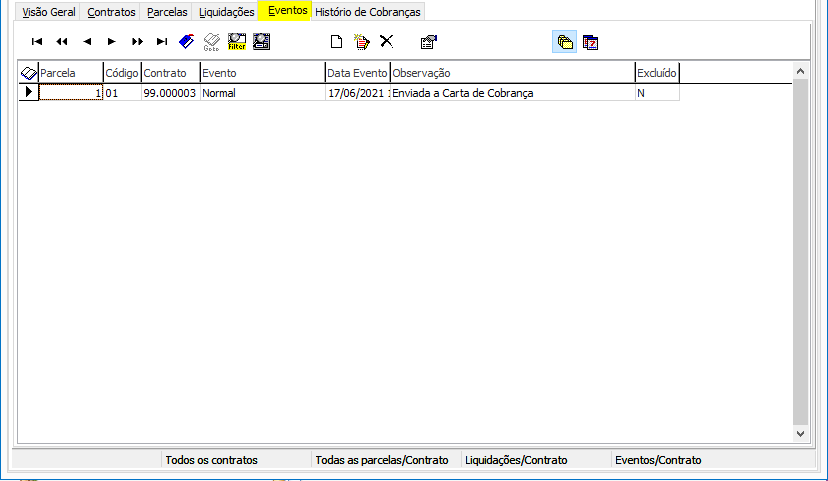Move to previous record arrow
Viewport: 828px width, 481px height.
click(x=87, y=42)
